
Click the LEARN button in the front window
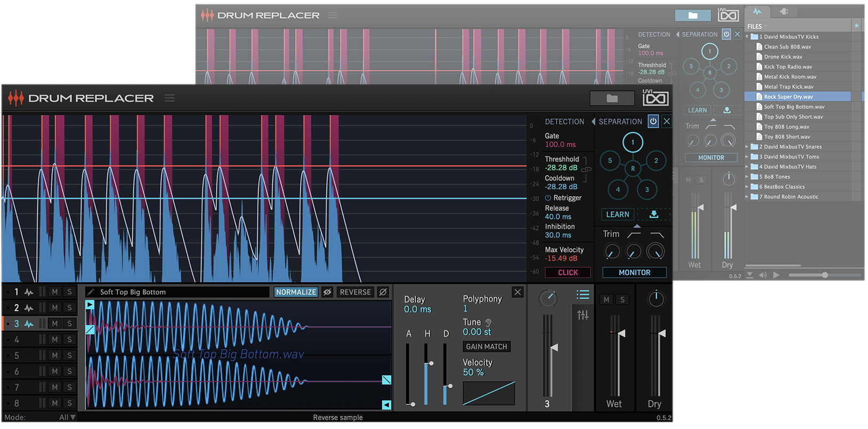(617, 214)
